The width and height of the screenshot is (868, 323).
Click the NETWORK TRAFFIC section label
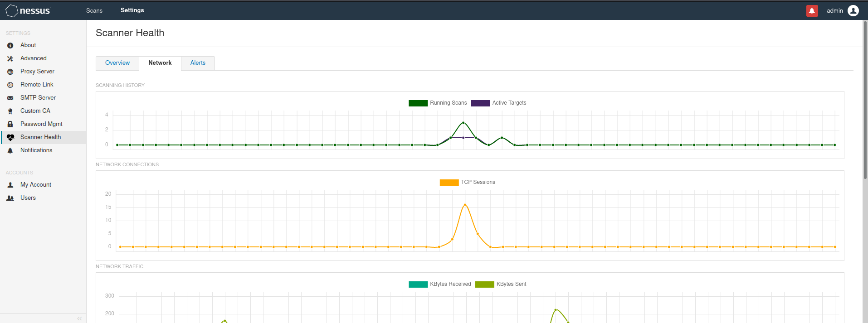point(119,266)
